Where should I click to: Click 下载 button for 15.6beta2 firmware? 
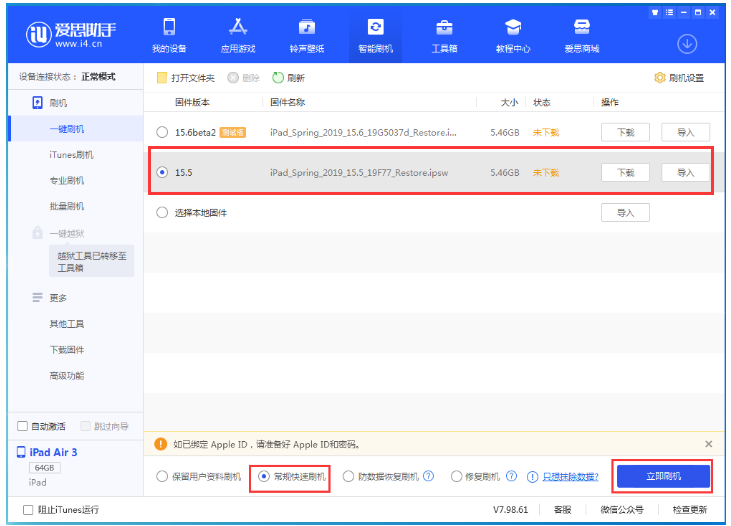point(625,132)
